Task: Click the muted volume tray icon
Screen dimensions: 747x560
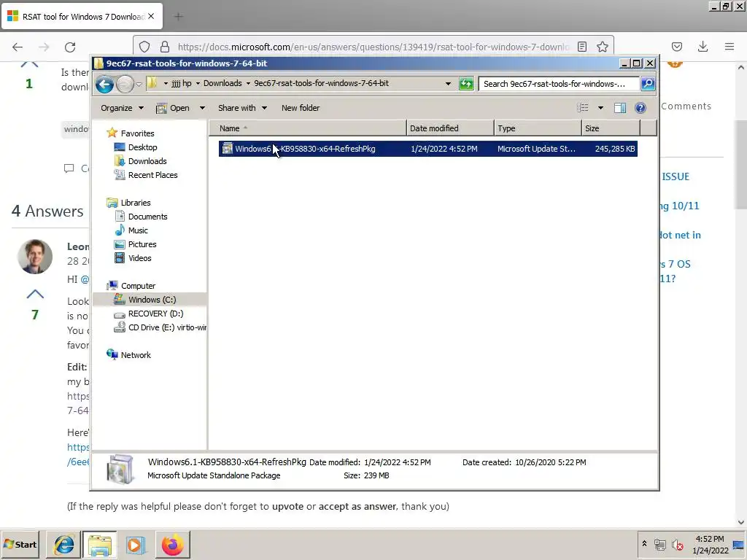Action: pyautogui.click(x=677, y=544)
